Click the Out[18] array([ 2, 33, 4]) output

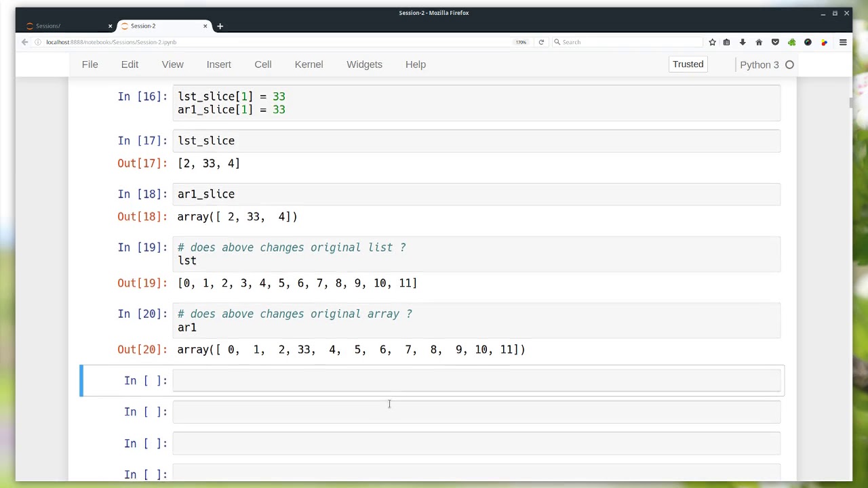(237, 217)
